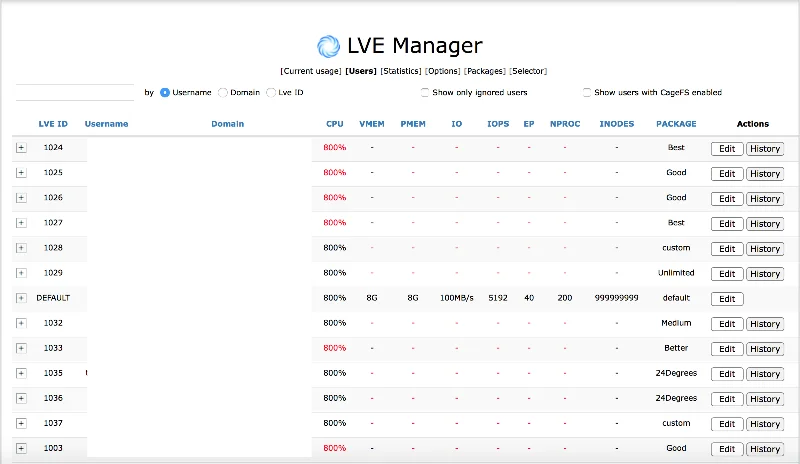800x464 pixels.
Task: Open the Statistics tab
Action: tap(401, 71)
